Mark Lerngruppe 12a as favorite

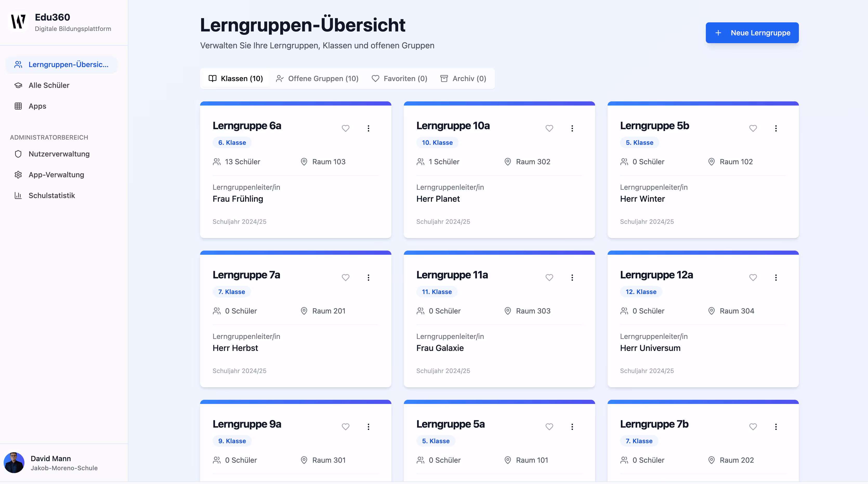(x=753, y=277)
